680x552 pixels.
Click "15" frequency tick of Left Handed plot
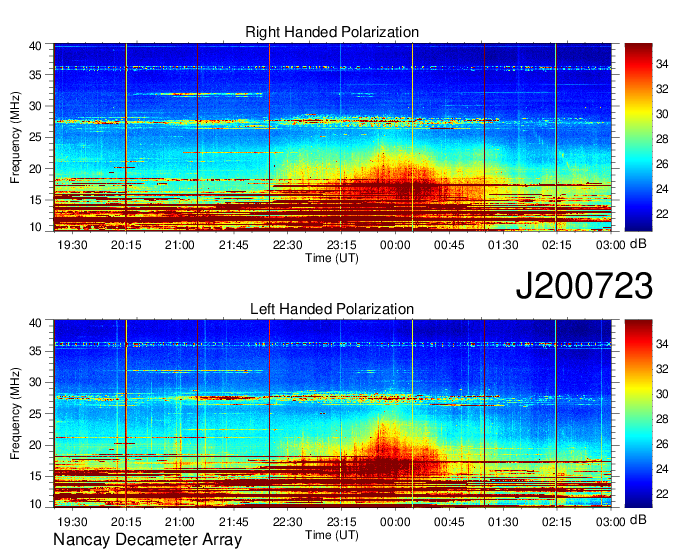point(36,477)
